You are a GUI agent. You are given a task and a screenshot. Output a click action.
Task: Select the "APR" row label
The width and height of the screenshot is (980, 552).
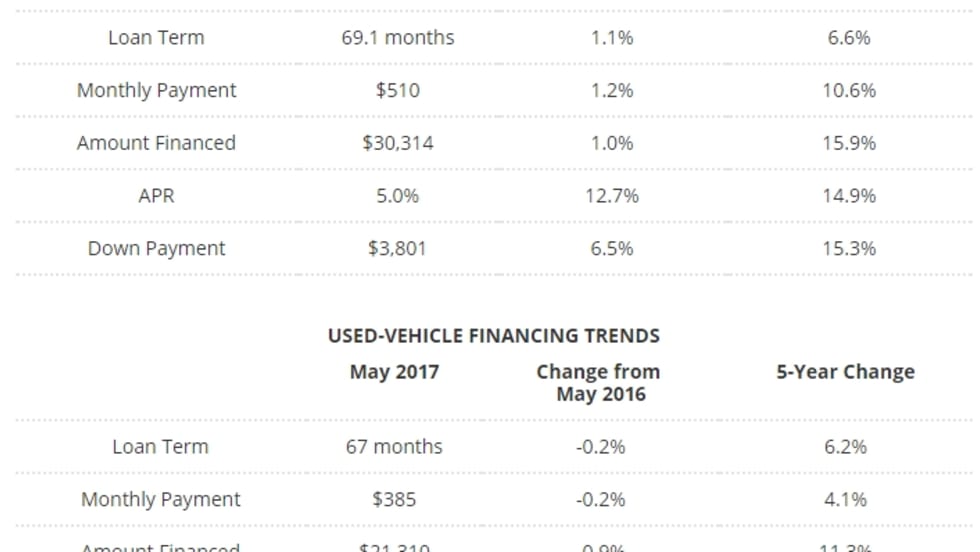coord(156,196)
